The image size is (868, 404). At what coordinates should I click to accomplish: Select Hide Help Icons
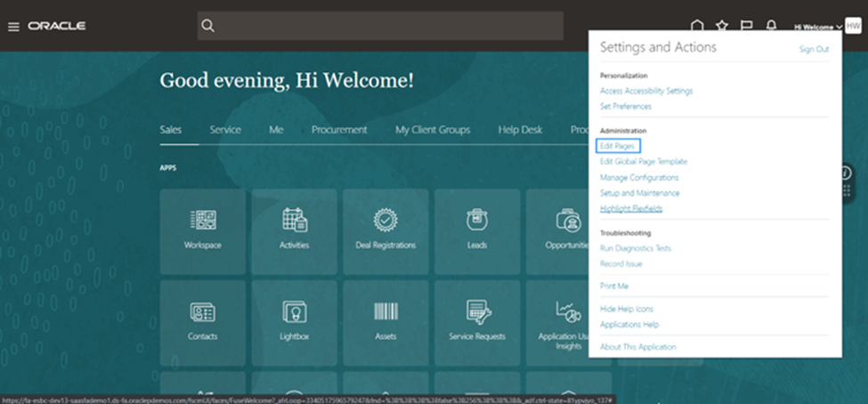627,309
